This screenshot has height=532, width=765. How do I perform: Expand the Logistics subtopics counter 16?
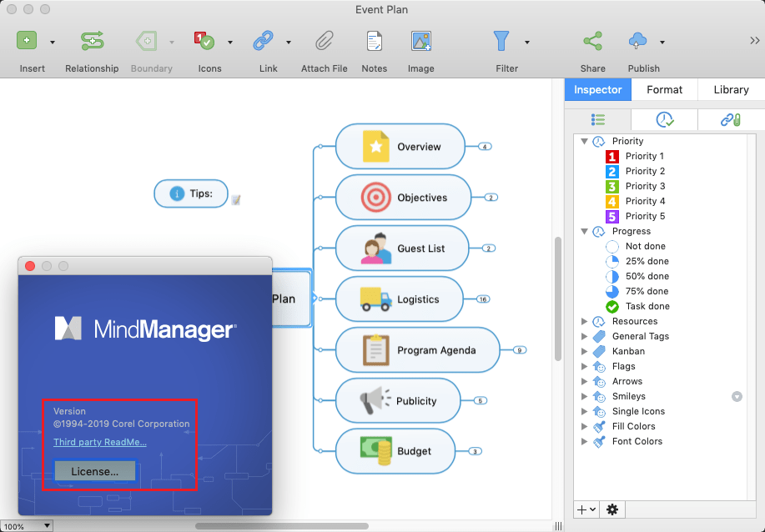click(482, 299)
